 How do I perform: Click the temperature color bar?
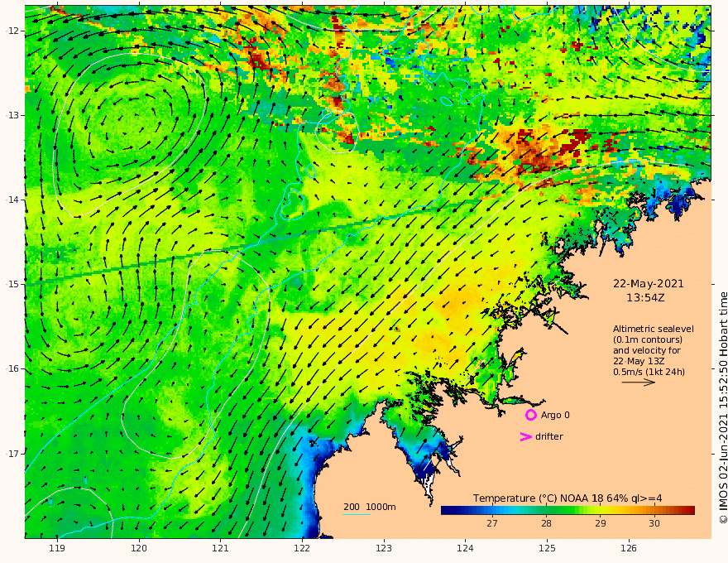(x=568, y=511)
